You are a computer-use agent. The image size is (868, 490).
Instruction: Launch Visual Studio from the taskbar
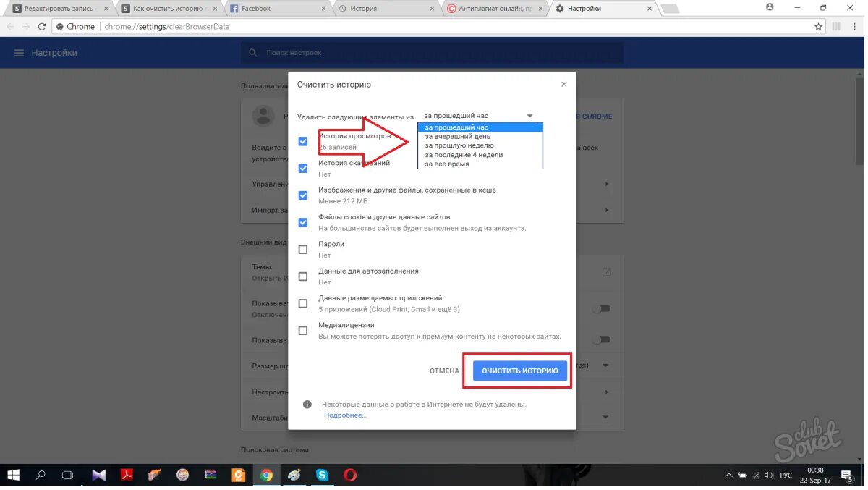click(x=99, y=476)
